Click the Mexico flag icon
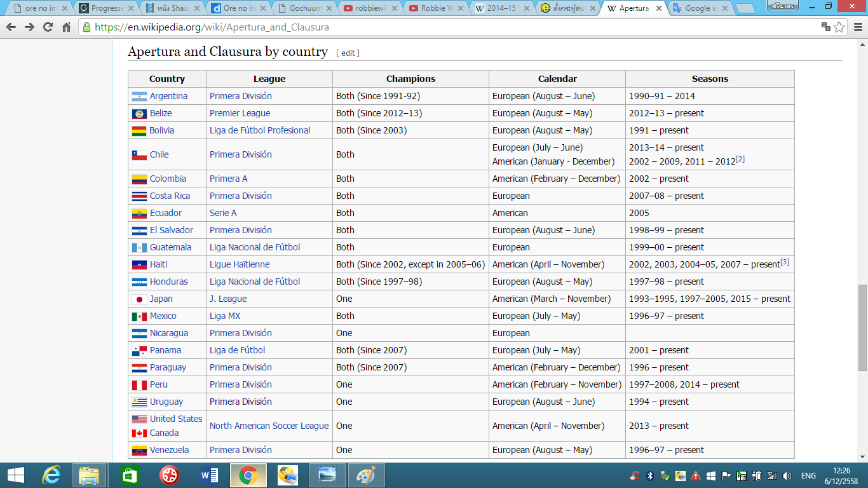This screenshot has height=488, width=868. [139, 316]
